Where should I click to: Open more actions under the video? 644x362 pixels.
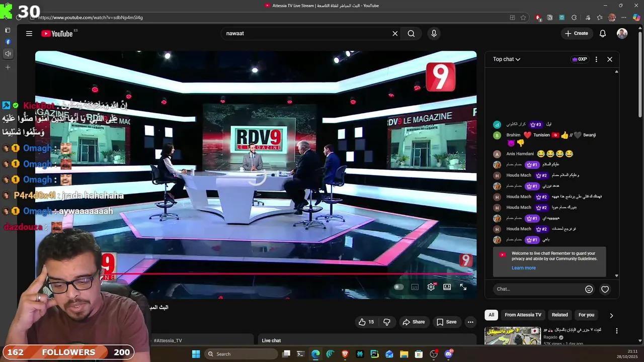click(470, 322)
